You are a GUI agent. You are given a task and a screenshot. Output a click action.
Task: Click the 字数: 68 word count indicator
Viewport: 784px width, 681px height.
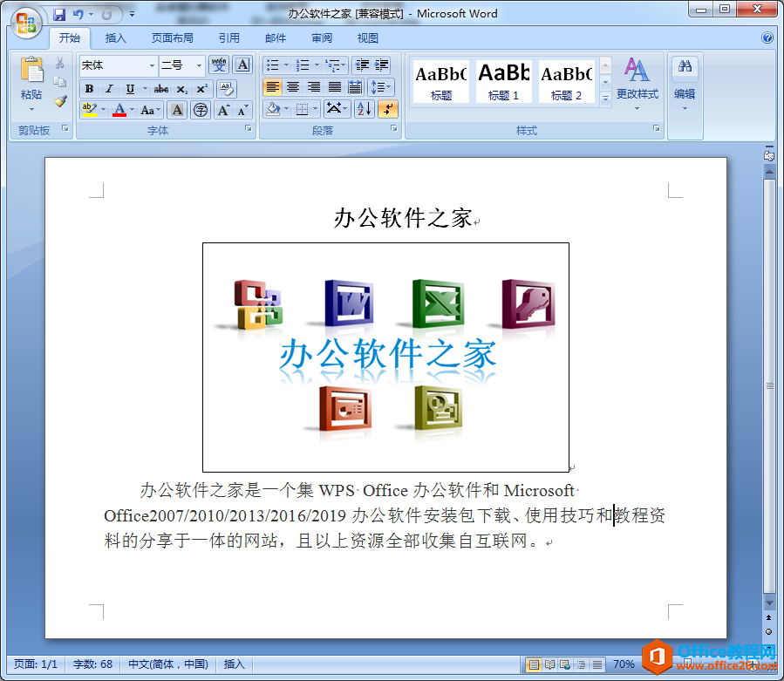point(92,664)
